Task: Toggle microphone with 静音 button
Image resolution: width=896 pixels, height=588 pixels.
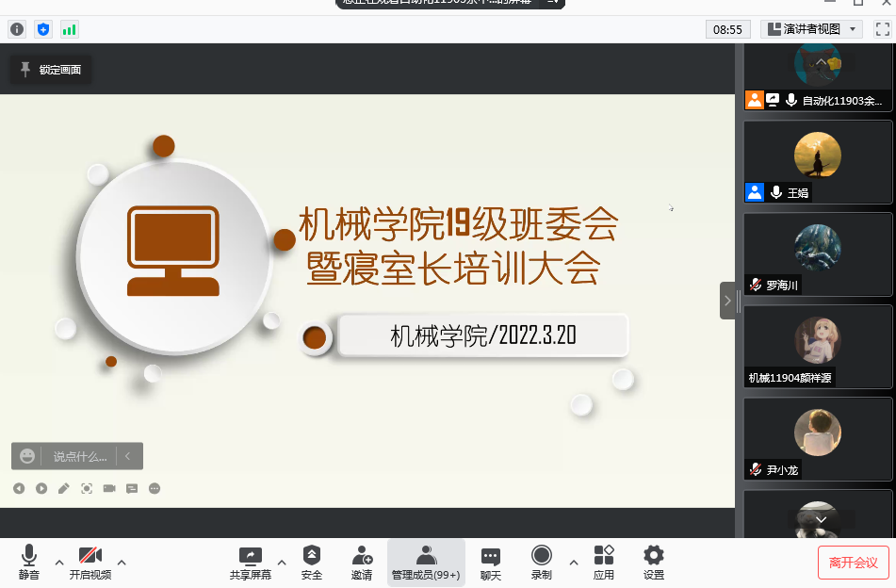Action: point(29,563)
